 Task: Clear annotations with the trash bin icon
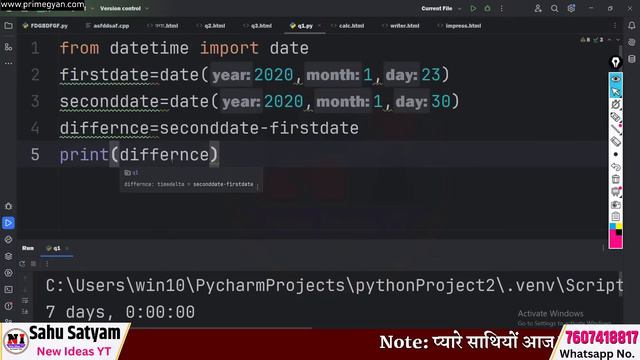coord(616,179)
